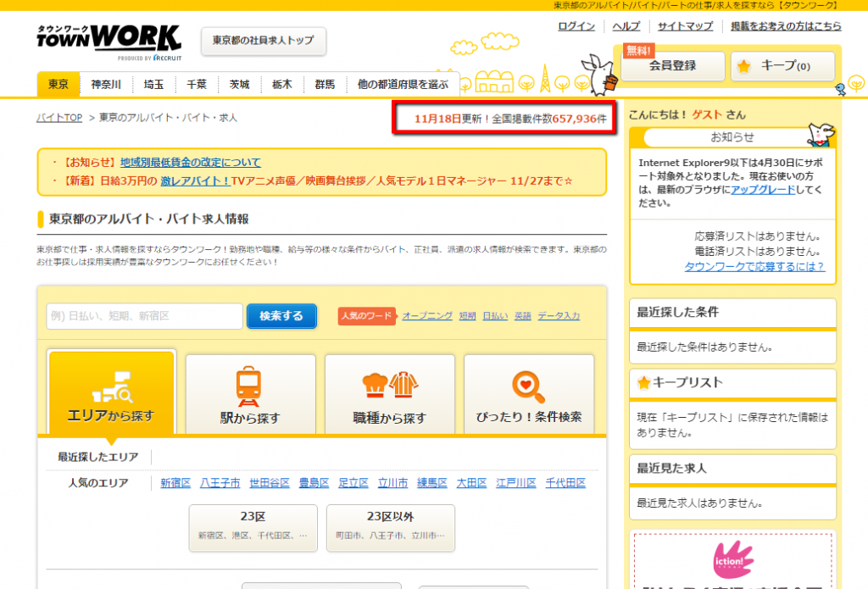
Task: Click the 最近見た求人 panel header
Action: [x=732, y=469]
